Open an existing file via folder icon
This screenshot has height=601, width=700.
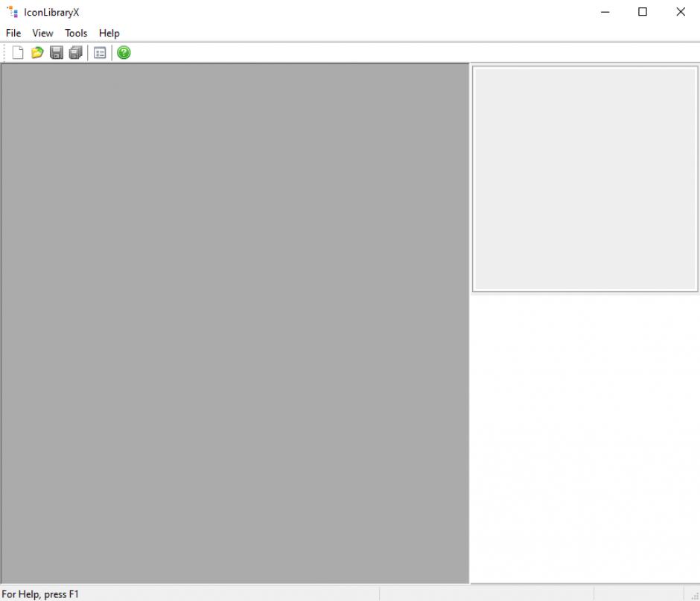pos(37,53)
